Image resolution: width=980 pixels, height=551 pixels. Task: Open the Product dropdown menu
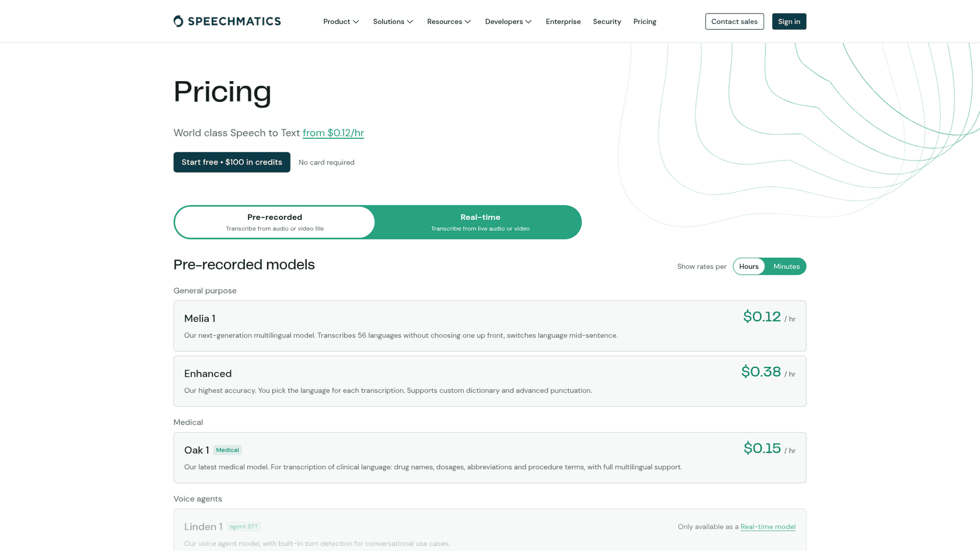click(x=341, y=22)
